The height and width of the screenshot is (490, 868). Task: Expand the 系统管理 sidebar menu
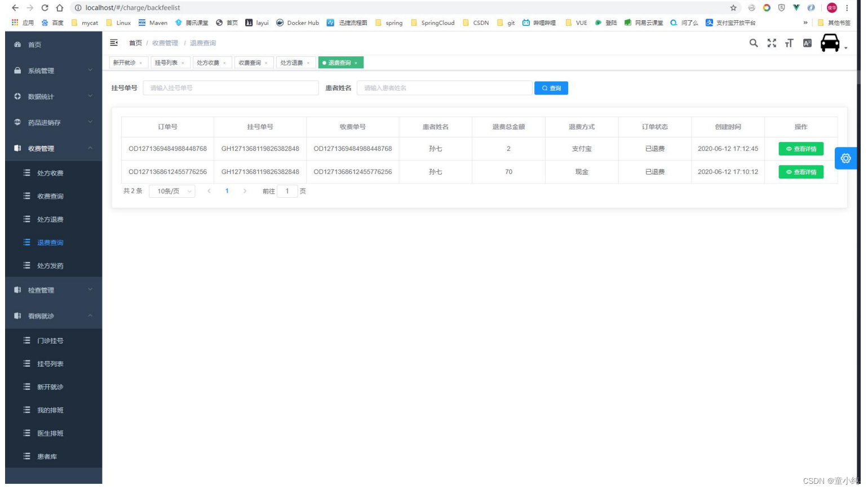click(x=54, y=70)
